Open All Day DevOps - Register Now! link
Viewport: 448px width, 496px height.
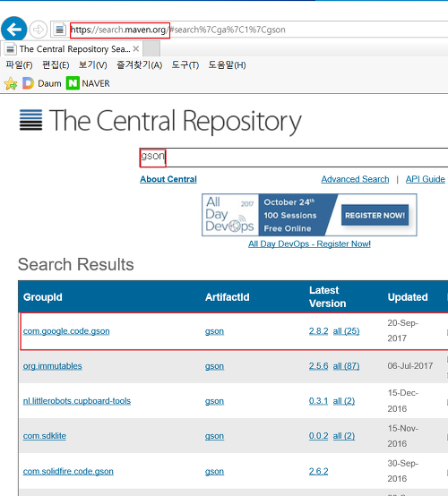click(x=309, y=244)
